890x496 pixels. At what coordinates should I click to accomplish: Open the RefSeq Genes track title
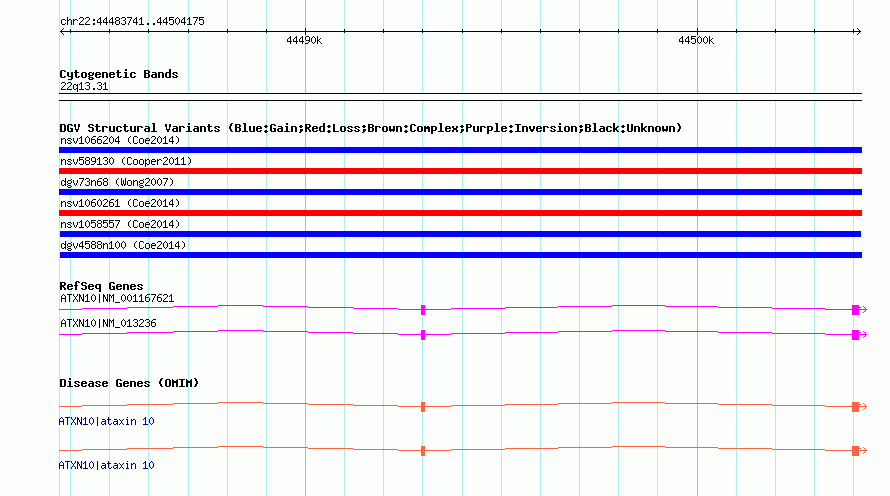(101, 286)
